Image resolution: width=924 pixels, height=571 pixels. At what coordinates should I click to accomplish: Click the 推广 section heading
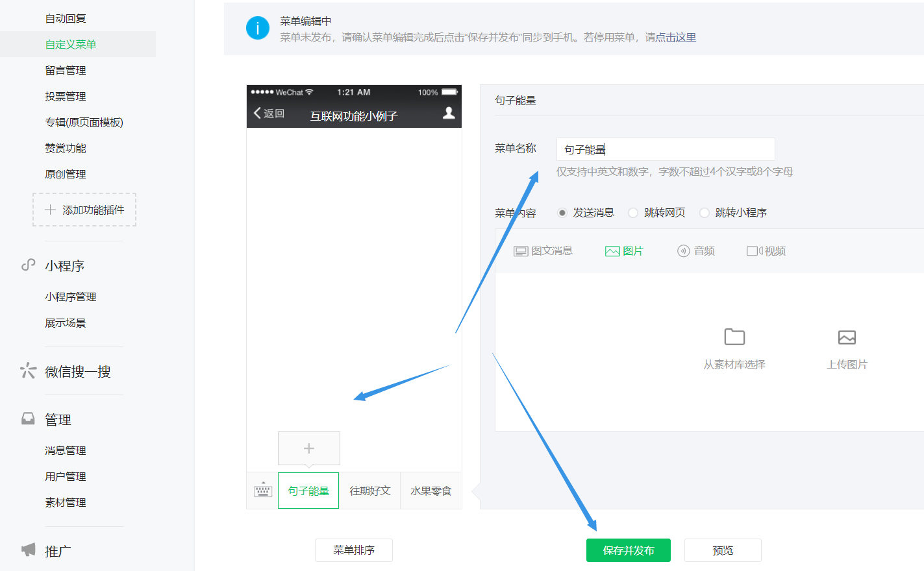(58, 551)
